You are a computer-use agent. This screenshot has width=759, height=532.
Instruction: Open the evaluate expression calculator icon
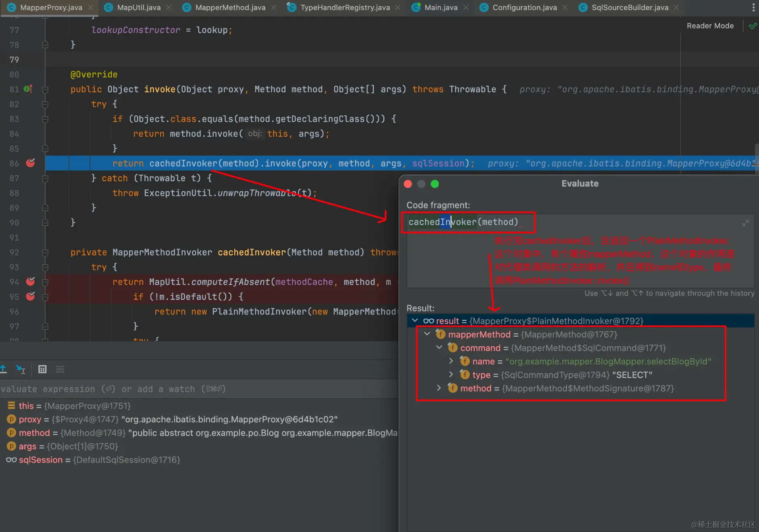pos(42,369)
